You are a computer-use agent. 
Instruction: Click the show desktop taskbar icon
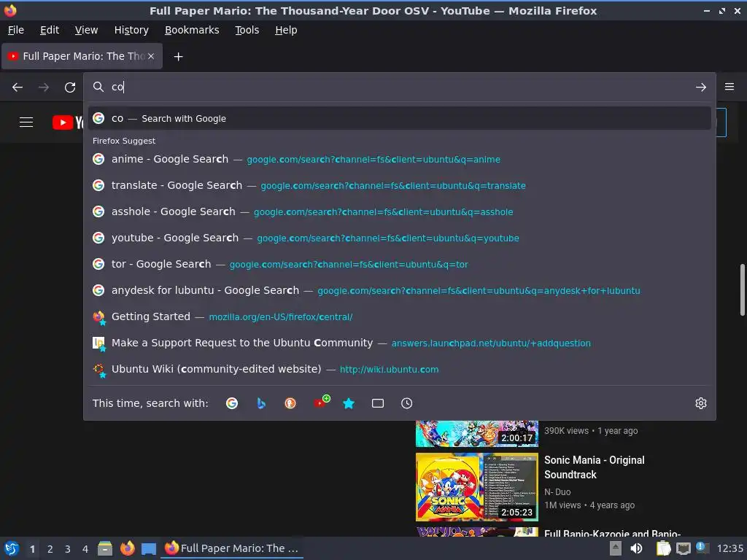click(149, 548)
